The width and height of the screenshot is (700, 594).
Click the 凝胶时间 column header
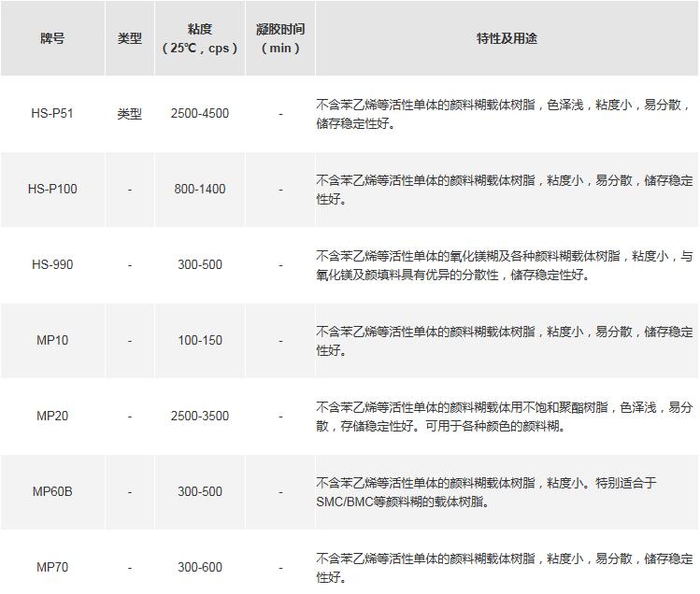pos(280,38)
